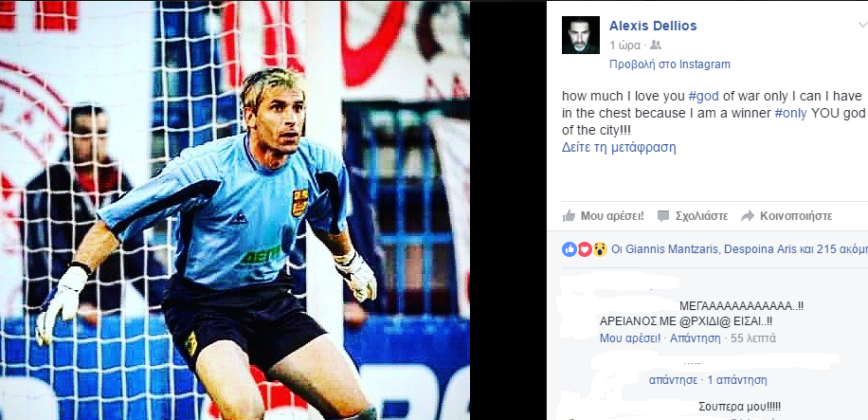
Task: Click the friends audience icon next to 1 ώρα
Action: 656,46
